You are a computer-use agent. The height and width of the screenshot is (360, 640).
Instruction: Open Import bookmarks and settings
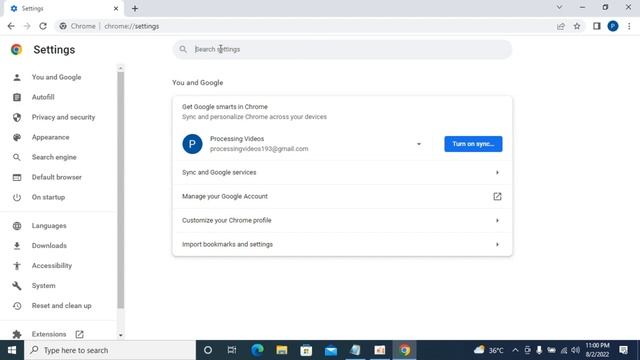pyautogui.click(x=342, y=244)
